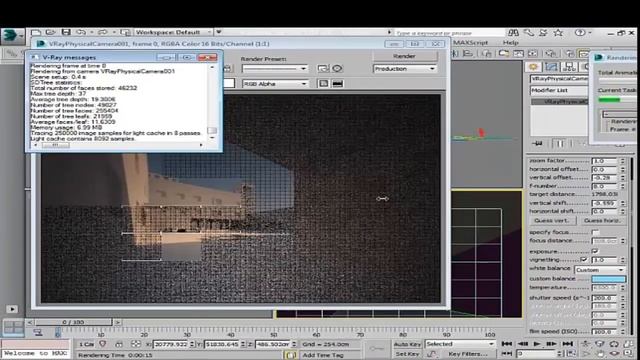The height and width of the screenshot is (360, 640).
Task: Open the Help menu
Action: tap(510, 42)
